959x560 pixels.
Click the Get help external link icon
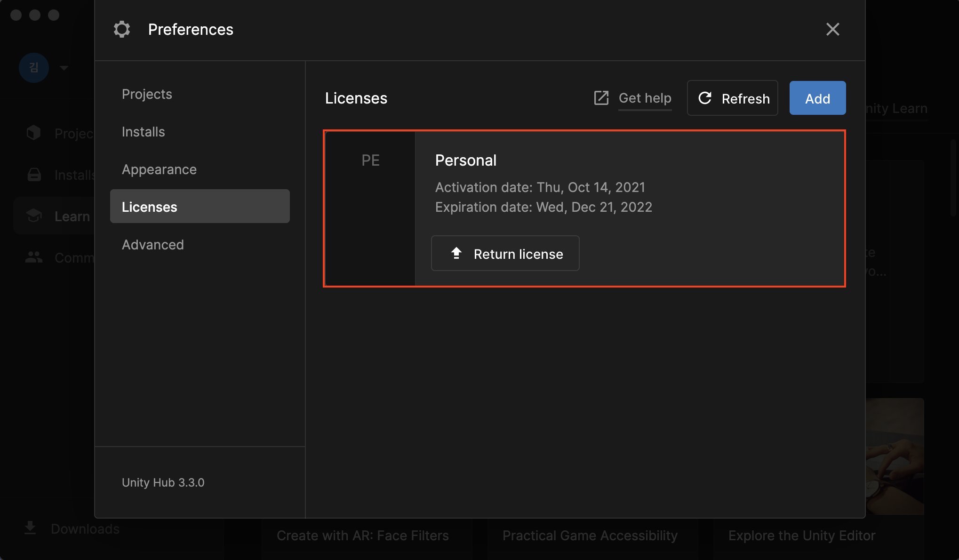click(x=601, y=98)
